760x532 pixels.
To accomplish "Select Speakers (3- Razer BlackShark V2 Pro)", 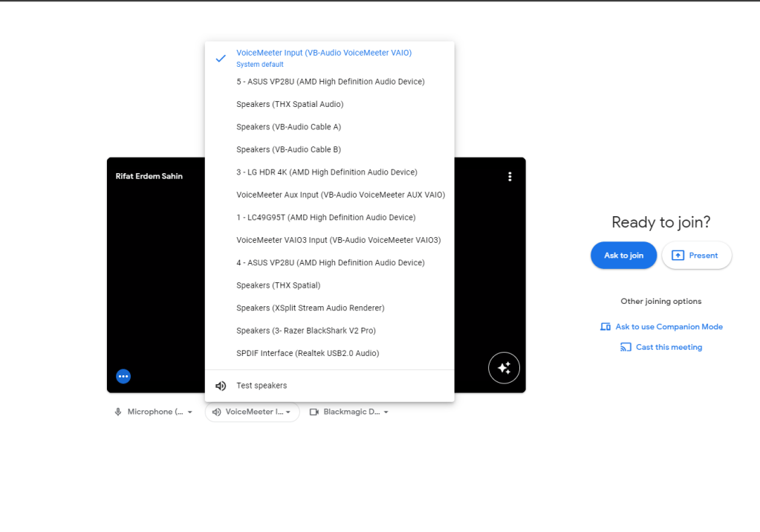I will [330, 331].
